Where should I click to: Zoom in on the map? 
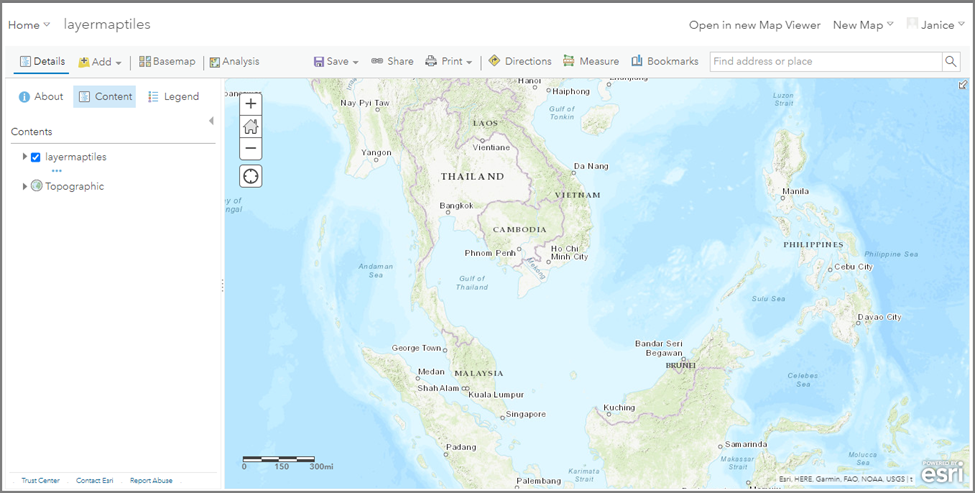pos(251,104)
